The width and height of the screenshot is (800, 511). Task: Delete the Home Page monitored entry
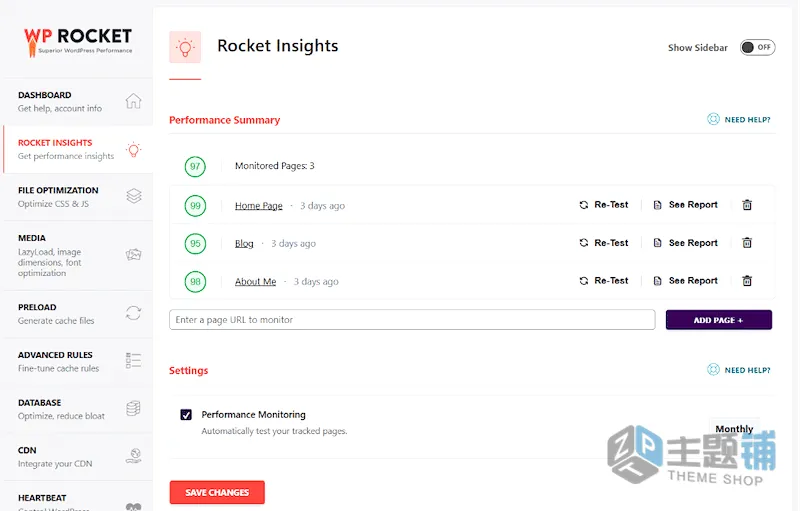coord(747,205)
